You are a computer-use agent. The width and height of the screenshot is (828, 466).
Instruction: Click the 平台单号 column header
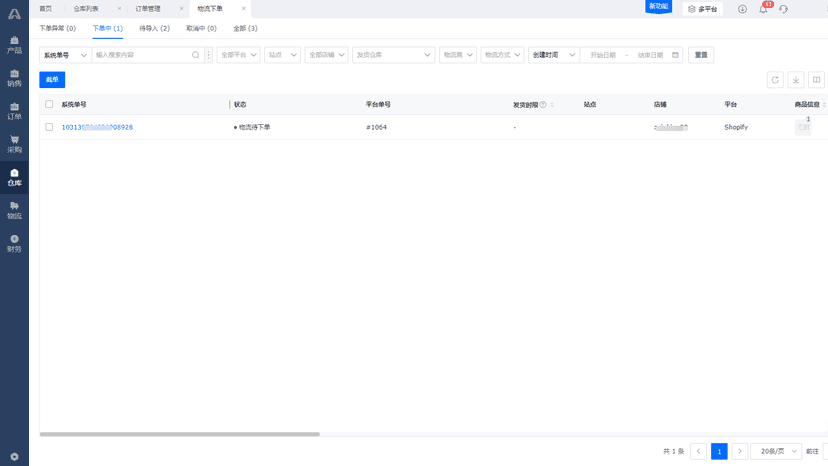point(378,105)
